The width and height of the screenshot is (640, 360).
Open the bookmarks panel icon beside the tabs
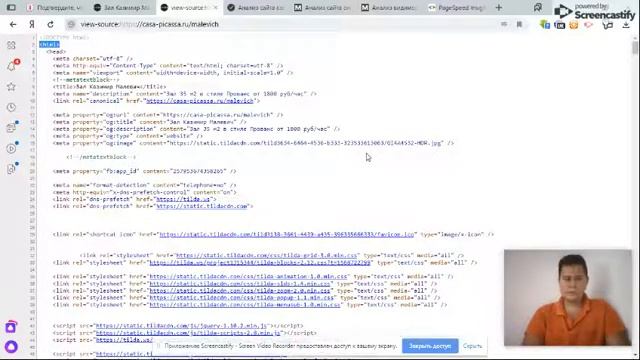(538, 7)
